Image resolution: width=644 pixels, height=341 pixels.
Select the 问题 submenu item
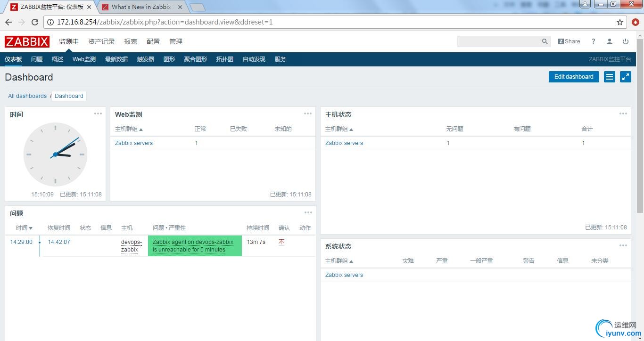(x=37, y=59)
